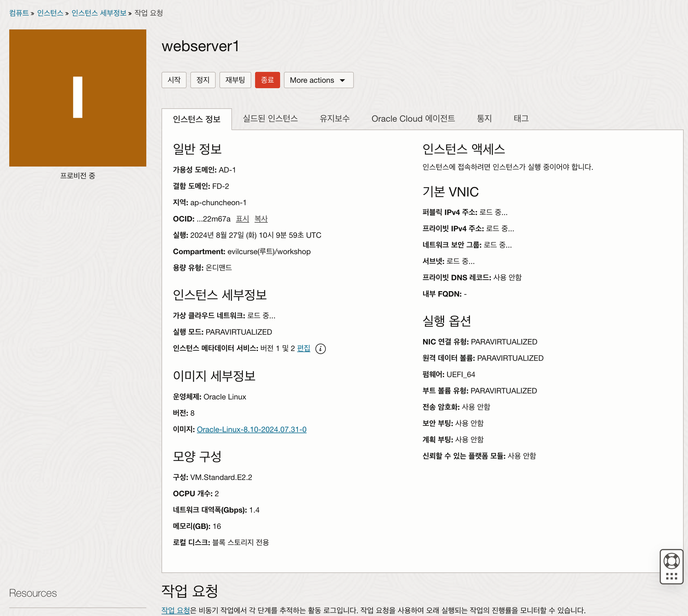
Task: Click the metadata service info icon
Action: tap(320, 349)
